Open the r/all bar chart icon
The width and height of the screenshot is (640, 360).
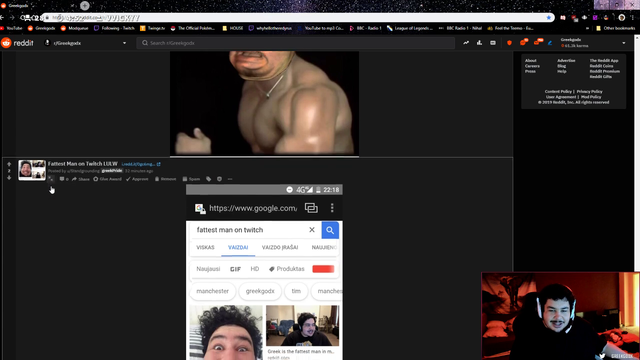tap(479, 43)
